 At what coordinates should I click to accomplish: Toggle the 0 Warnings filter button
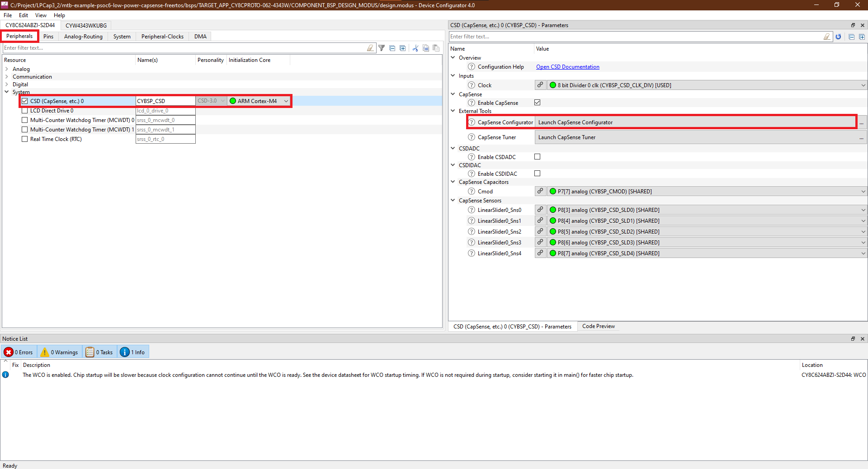tap(59, 352)
